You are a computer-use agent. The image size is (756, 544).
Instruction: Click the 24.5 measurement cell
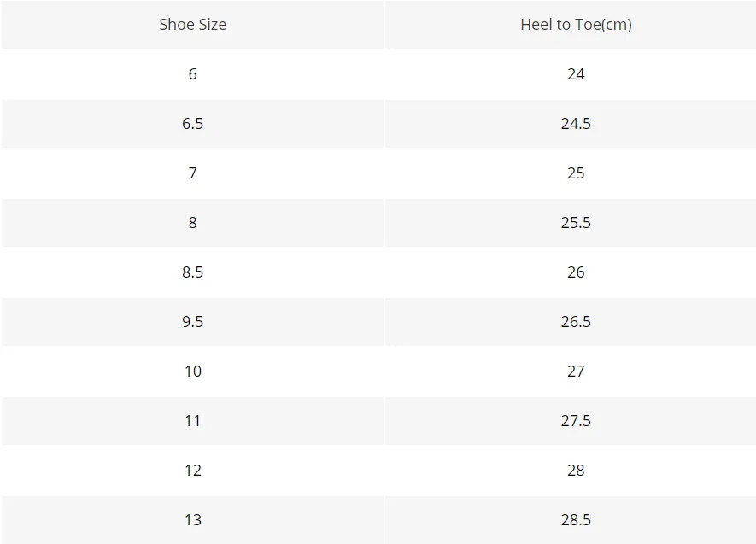(576, 124)
